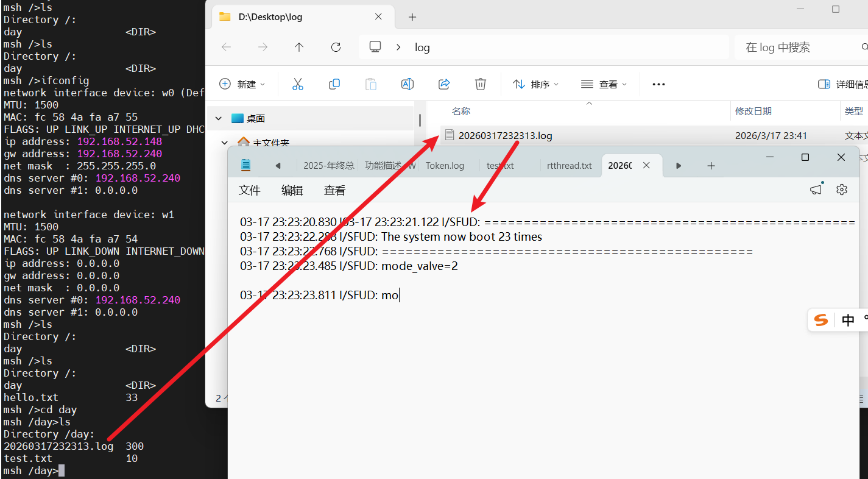Open the 查看 (View) dropdown in Explorer
Image resolution: width=868 pixels, height=479 pixels.
tap(604, 84)
